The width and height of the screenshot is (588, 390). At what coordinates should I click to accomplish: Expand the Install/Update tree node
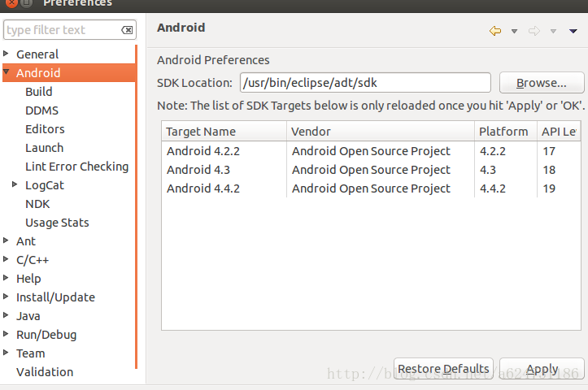[6, 297]
